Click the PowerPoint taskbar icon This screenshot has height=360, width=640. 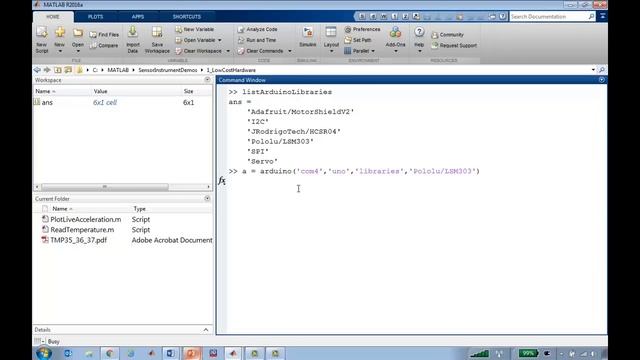191,353
